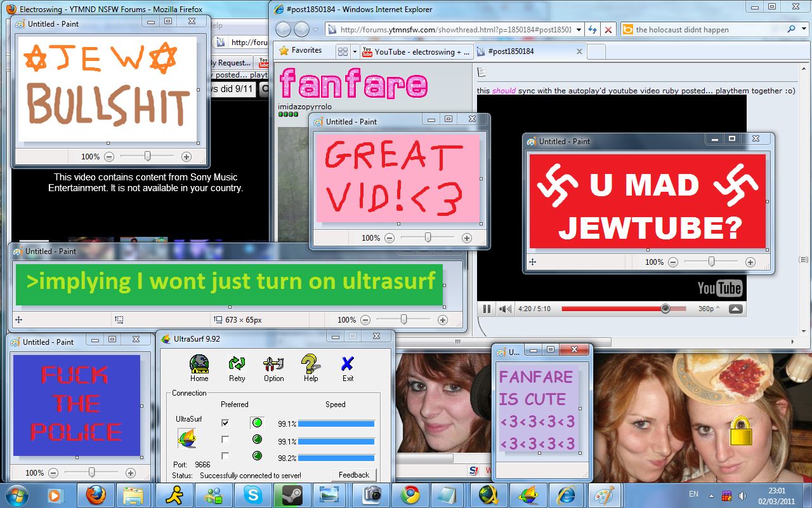
Task: Click the zoom slider in green-canvas Paint window
Action: (x=403, y=319)
